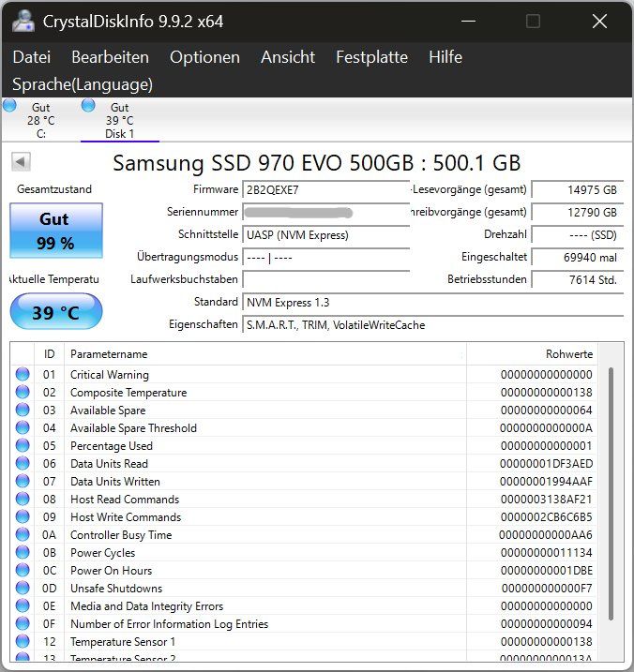Click the blurred Seriennummer field
634x672 pixels.
coord(326,212)
